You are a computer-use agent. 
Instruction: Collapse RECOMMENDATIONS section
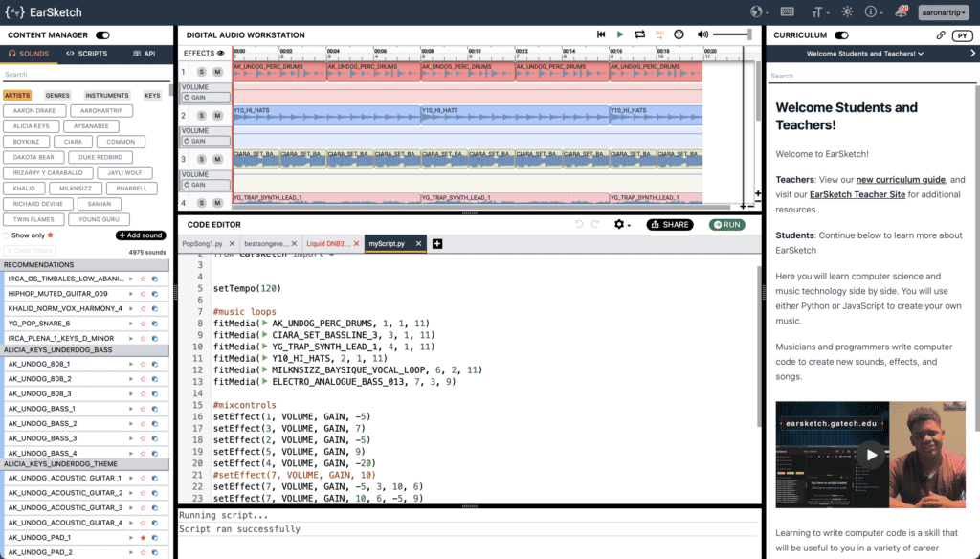tap(85, 265)
